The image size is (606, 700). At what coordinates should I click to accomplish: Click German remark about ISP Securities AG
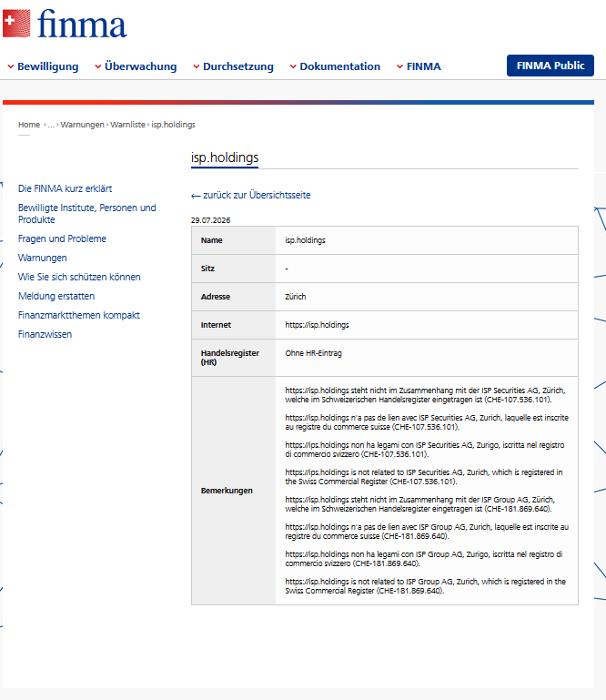click(x=425, y=395)
